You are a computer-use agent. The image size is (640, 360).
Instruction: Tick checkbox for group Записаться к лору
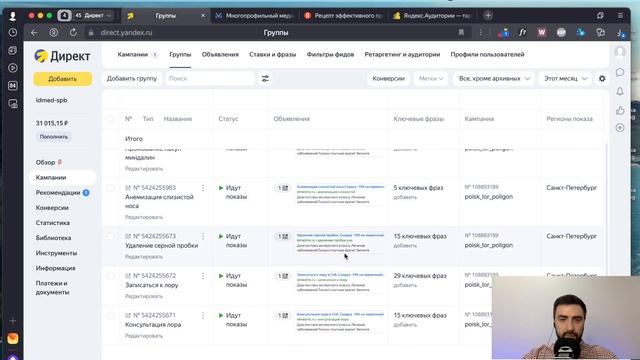point(110,276)
